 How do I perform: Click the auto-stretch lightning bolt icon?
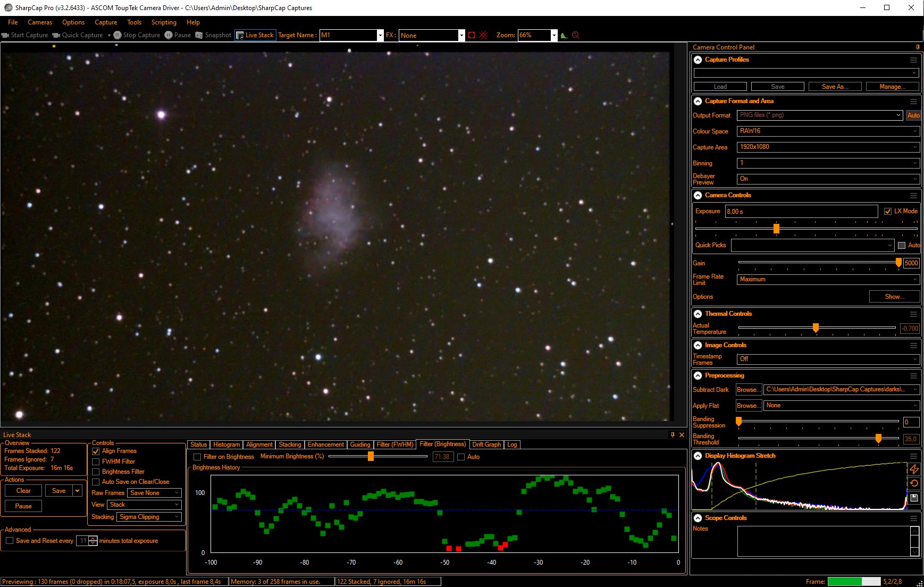914,469
